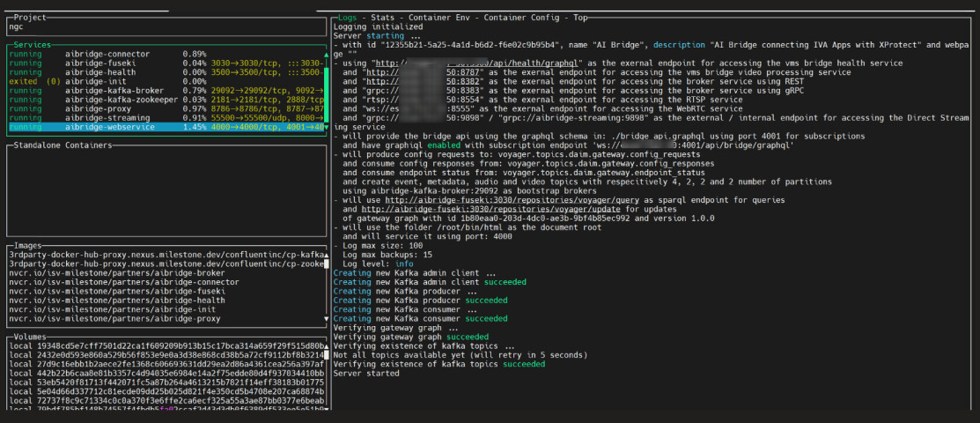Select the aibridge-connector service row
Screen dimensions: 980x423
[107, 55]
